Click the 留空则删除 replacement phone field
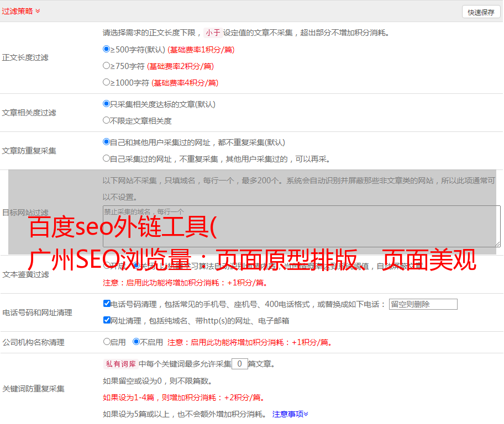 click(x=423, y=304)
